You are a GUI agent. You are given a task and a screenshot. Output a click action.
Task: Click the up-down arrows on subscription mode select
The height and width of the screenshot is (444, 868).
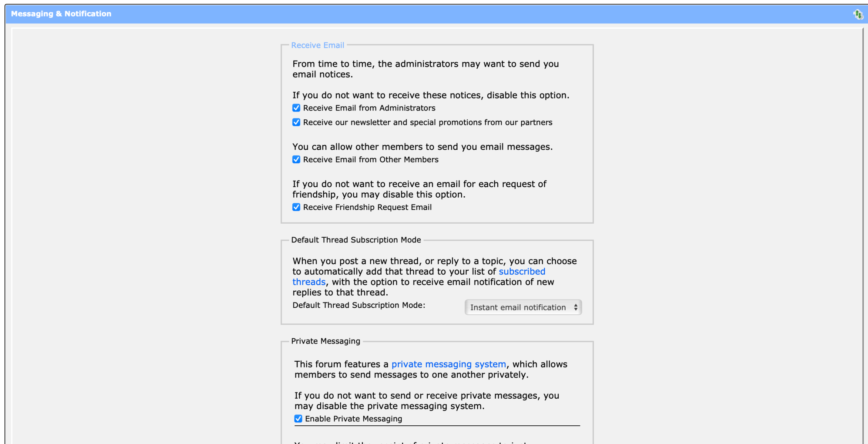coord(575,307)
